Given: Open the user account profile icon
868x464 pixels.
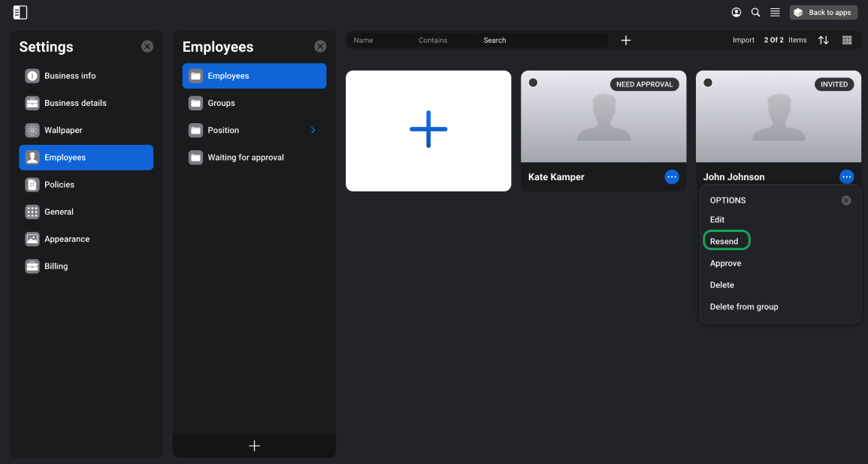Looking at the screenshot, I should tap(736, 12).
